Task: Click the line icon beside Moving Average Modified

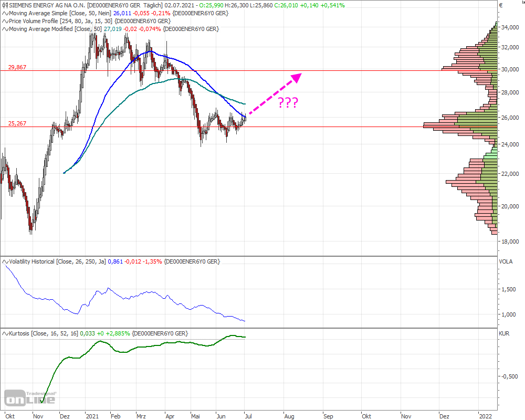Action: pos(5,29)
